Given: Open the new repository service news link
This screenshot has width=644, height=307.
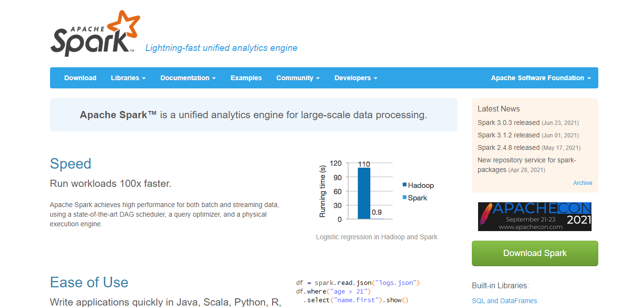Looking at the screenshot, I should tap(526, 160).
